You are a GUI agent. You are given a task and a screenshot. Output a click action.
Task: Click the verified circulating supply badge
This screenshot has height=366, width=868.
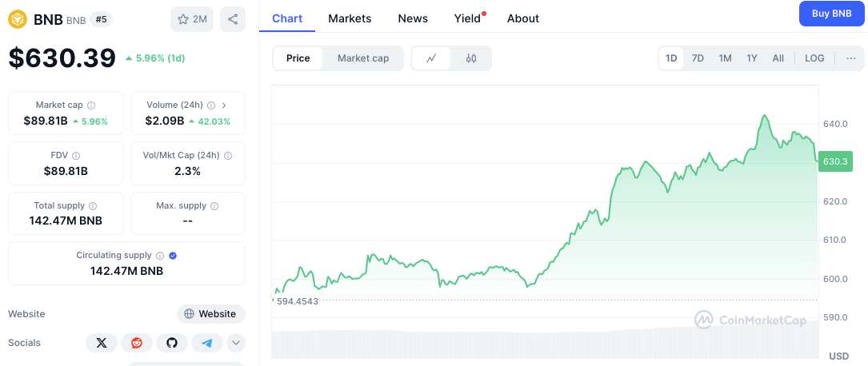[x=173, y=256]
